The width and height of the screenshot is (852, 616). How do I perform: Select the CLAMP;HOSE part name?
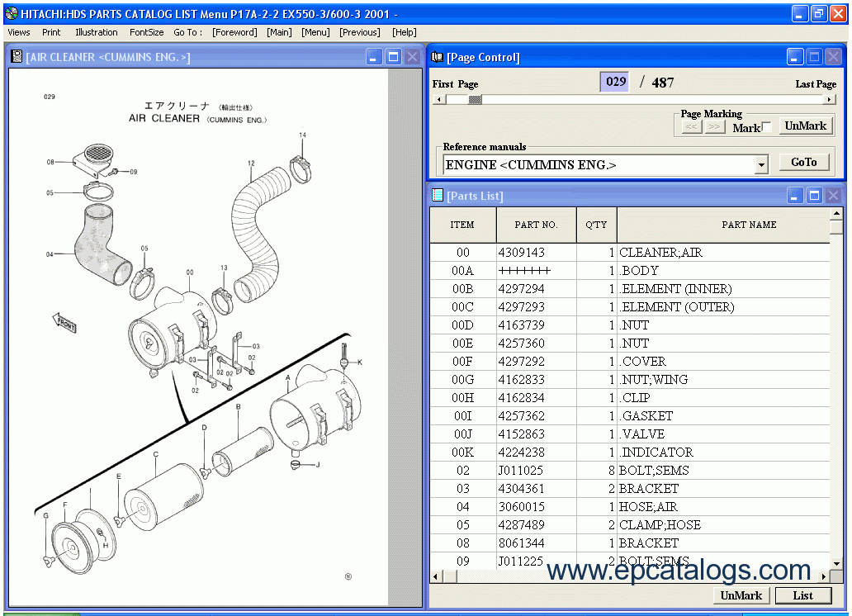660,524
